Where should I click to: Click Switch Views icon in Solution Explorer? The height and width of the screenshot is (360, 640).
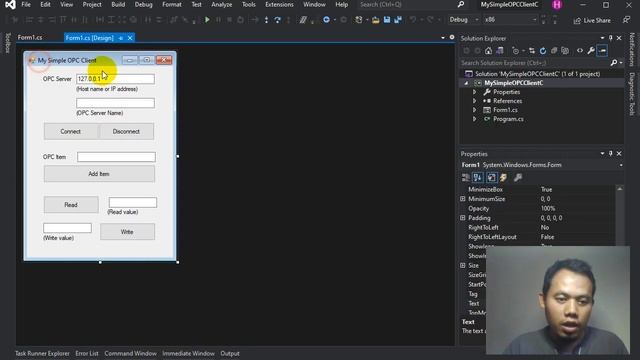click(x=500, y=51)
